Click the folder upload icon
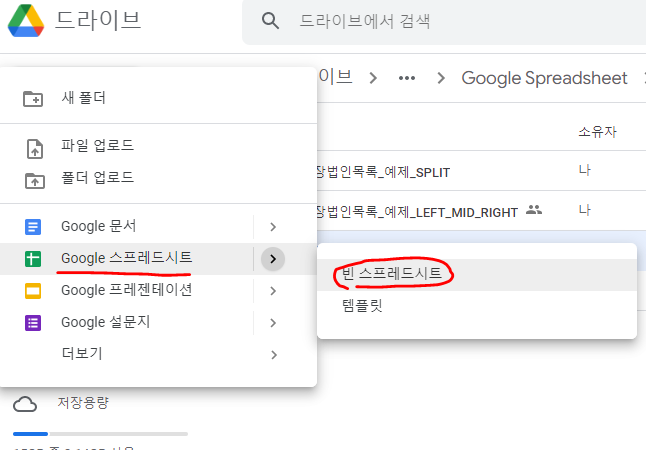This screenshot has width=646, height=450. coord(35,180)
